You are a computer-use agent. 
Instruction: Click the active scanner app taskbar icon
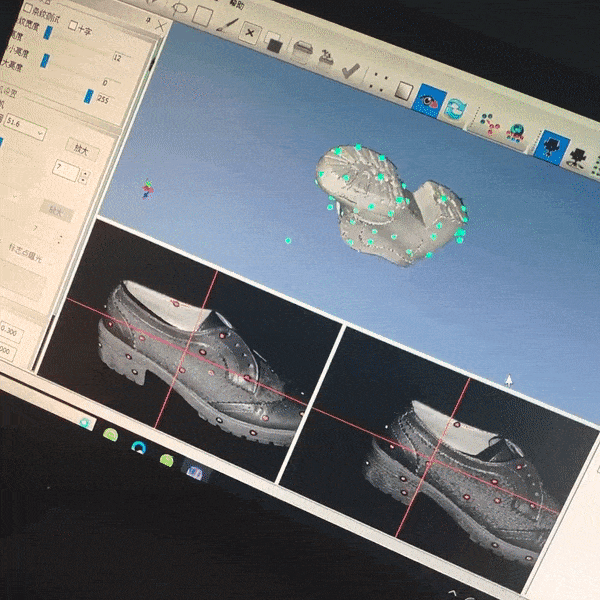(x=194, y=472)
